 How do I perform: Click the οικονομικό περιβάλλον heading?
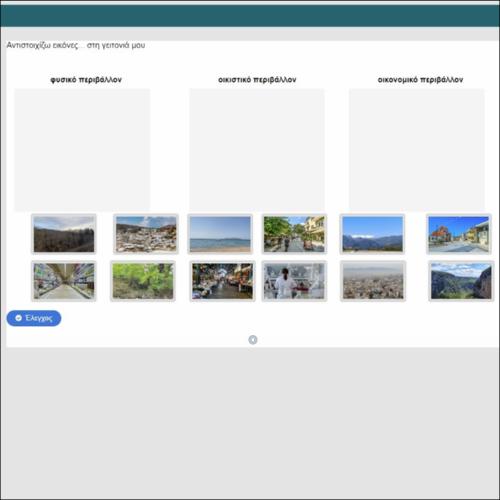(420, 80)
